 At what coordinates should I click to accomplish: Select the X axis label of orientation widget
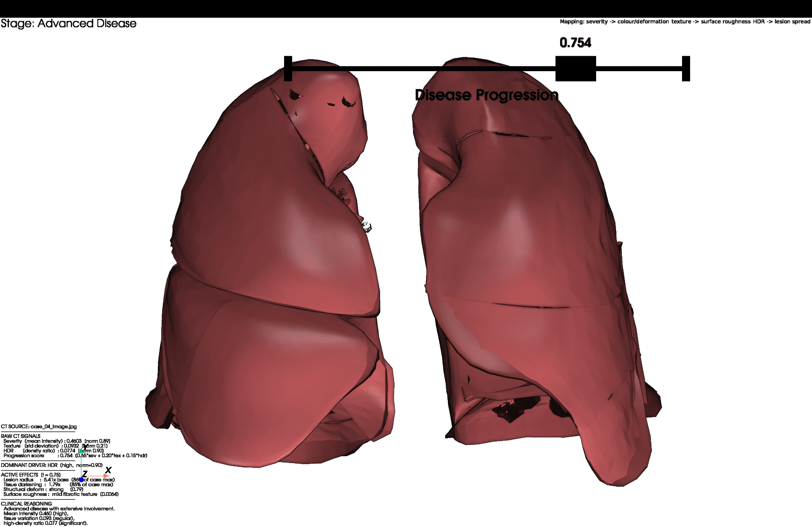coord(108,470)
